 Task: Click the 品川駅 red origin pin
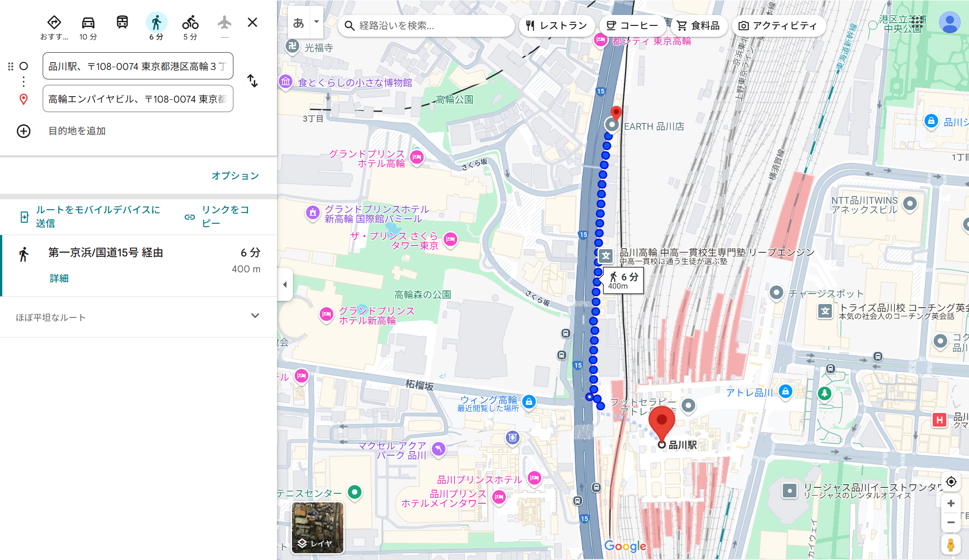[662, 424]
